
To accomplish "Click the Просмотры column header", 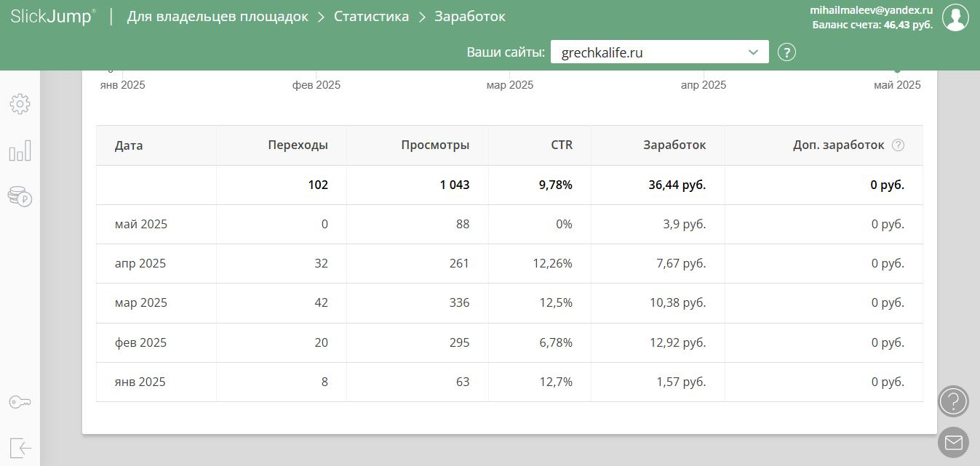I will 435,145.
